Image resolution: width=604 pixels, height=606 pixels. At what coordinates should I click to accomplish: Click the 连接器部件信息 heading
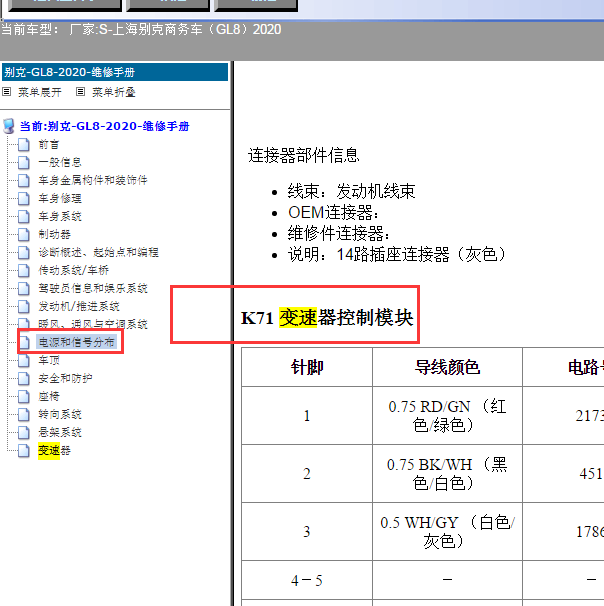304,155
